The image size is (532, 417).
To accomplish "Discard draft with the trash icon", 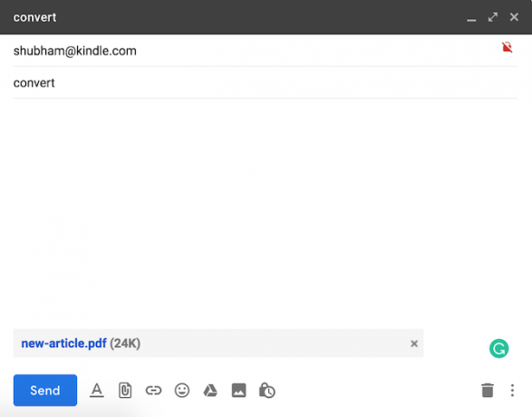I will tap(488, 390).
